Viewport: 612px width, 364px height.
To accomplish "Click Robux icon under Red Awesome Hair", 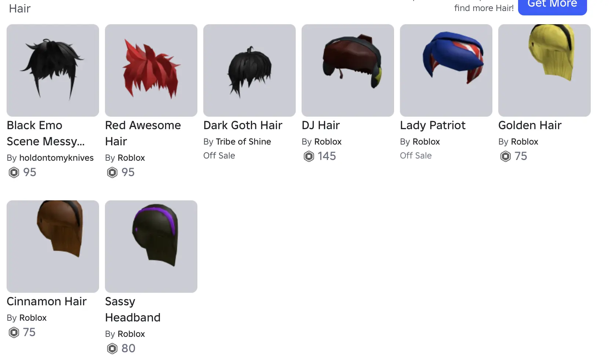I will coord(112,172).
